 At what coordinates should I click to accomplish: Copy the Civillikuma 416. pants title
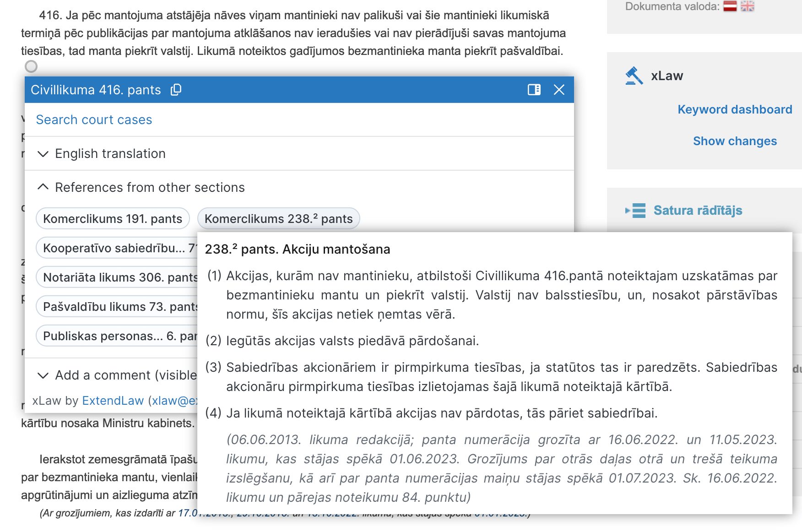click(x=176, y=90)
